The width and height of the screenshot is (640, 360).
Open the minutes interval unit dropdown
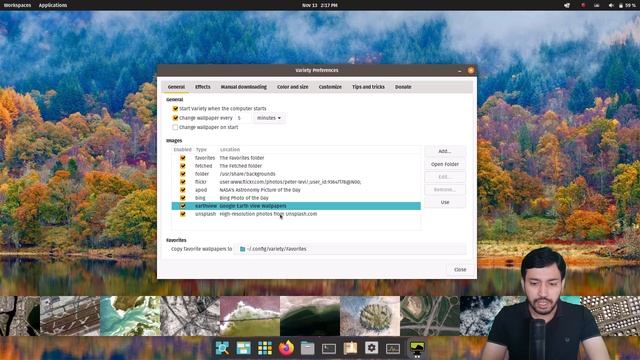pos(269,118)
